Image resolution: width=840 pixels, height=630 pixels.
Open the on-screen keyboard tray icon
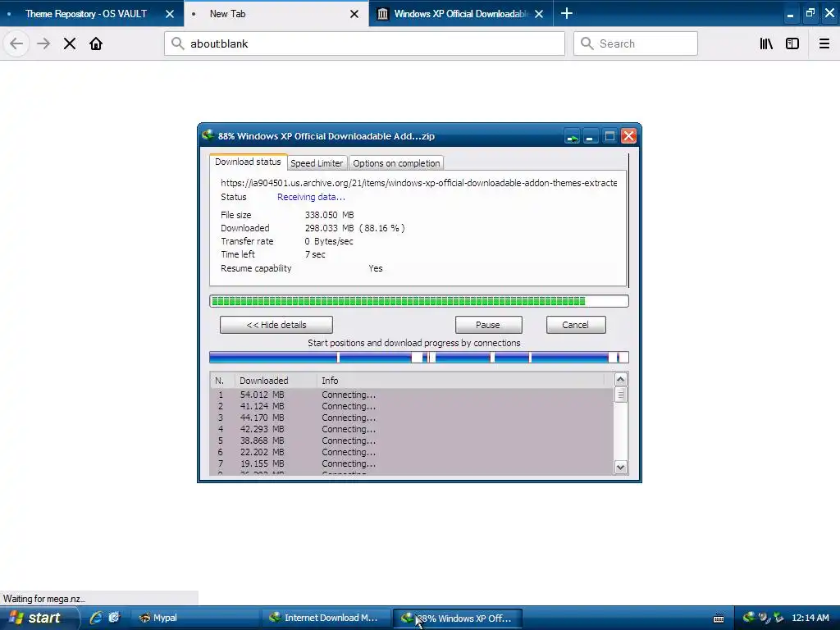[719, 619]
